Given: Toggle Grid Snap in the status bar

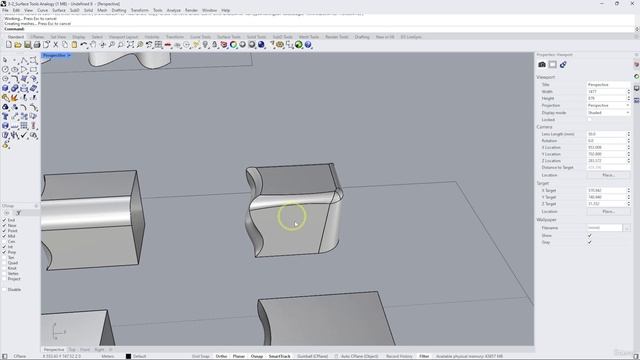Looking at the screenshot, I should tap(200, 356).
